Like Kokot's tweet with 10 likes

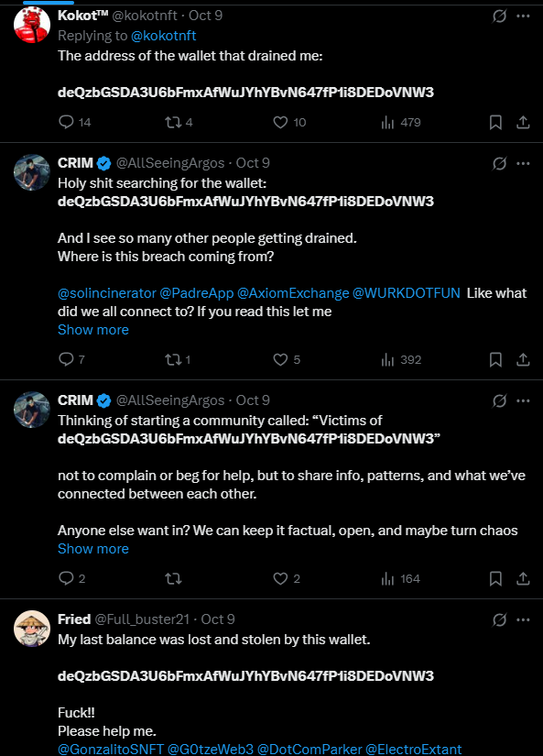tap(280, 122)
